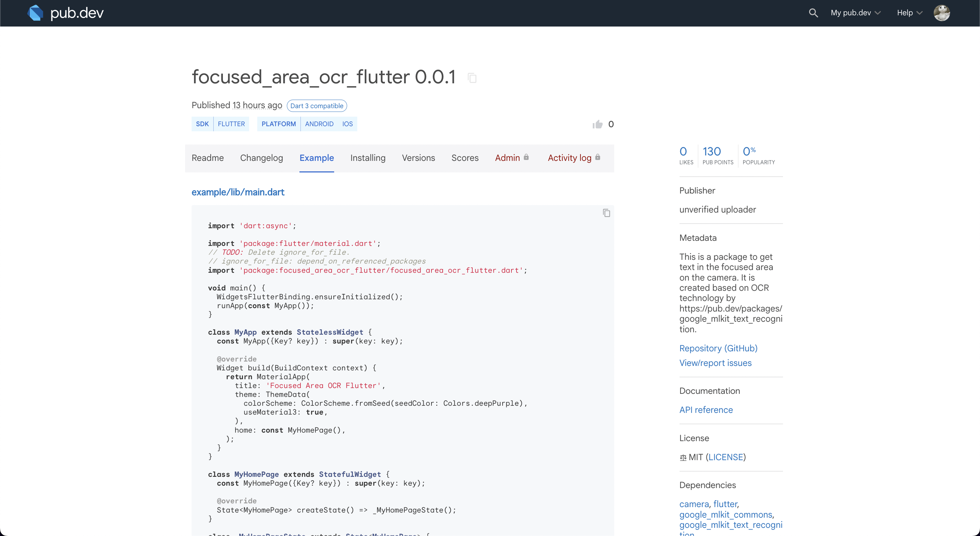
Task: Open the search magnifier icon
Action: (x=813, y=13)
